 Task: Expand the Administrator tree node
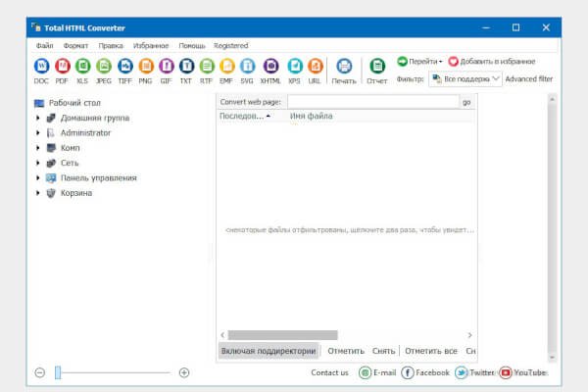(x=37, y=133)
